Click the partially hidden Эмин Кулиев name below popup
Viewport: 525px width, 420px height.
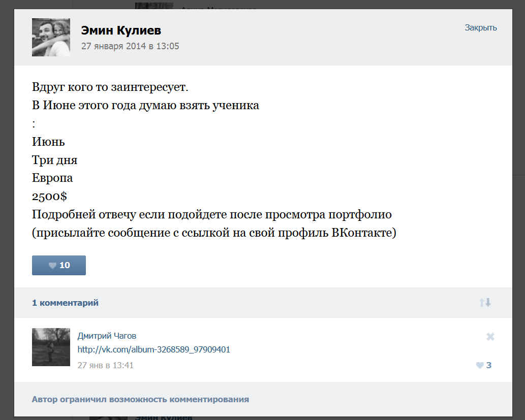(163, 417)
